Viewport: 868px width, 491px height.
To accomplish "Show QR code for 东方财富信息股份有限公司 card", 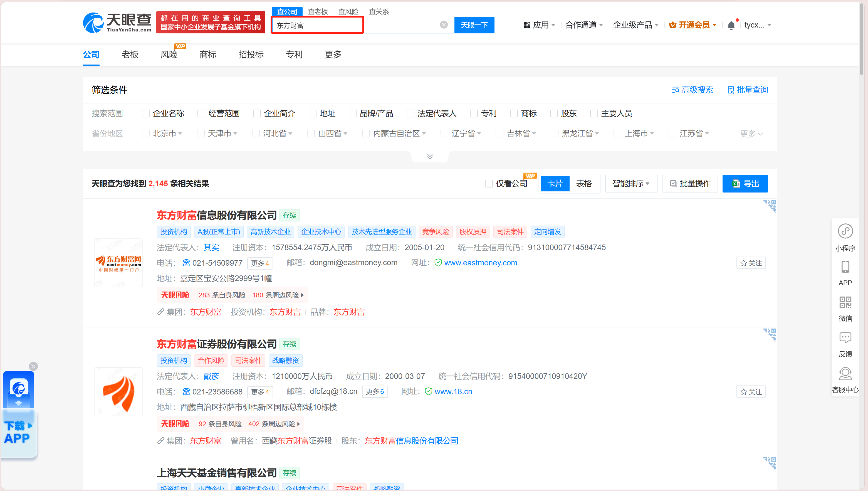I will point(770,206).
